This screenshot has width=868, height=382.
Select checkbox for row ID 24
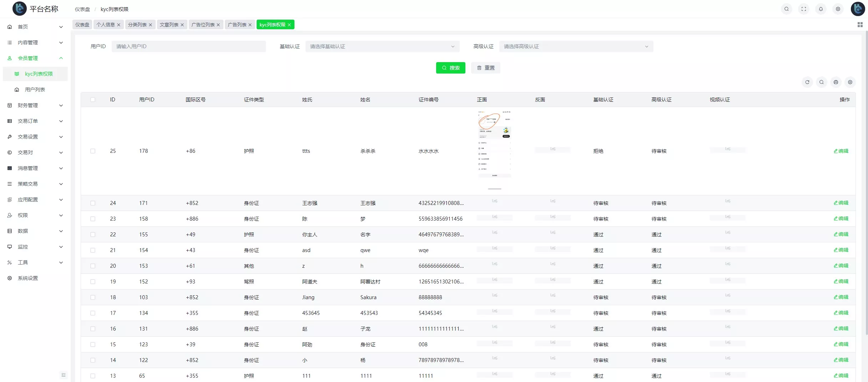click(93, 203)
